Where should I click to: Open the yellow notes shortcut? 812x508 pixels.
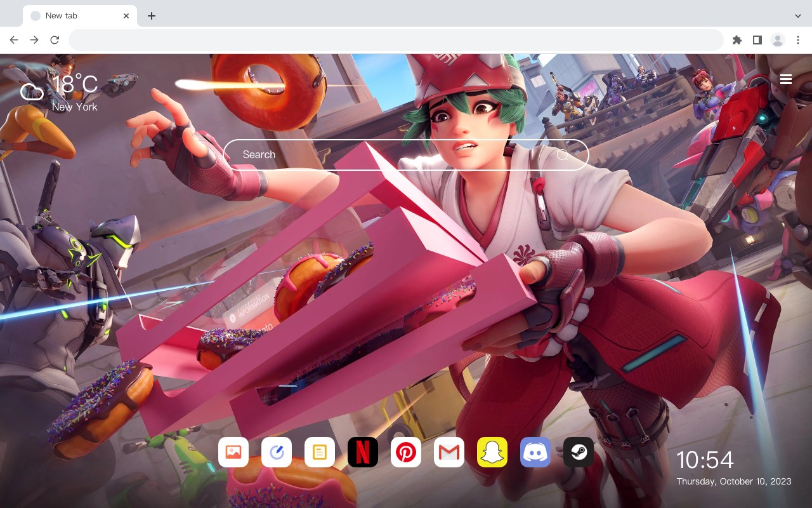point(320,452)
